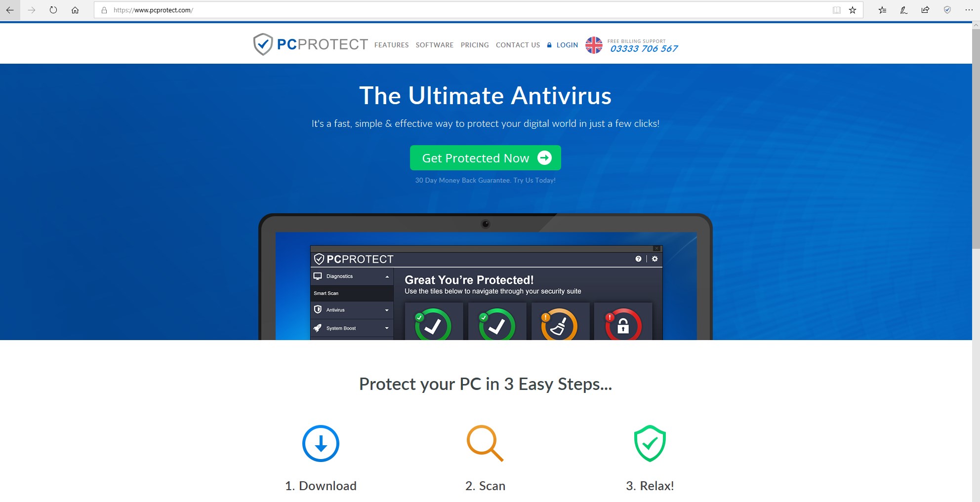
Task: Click the browser home button
Action: [75, 10]
